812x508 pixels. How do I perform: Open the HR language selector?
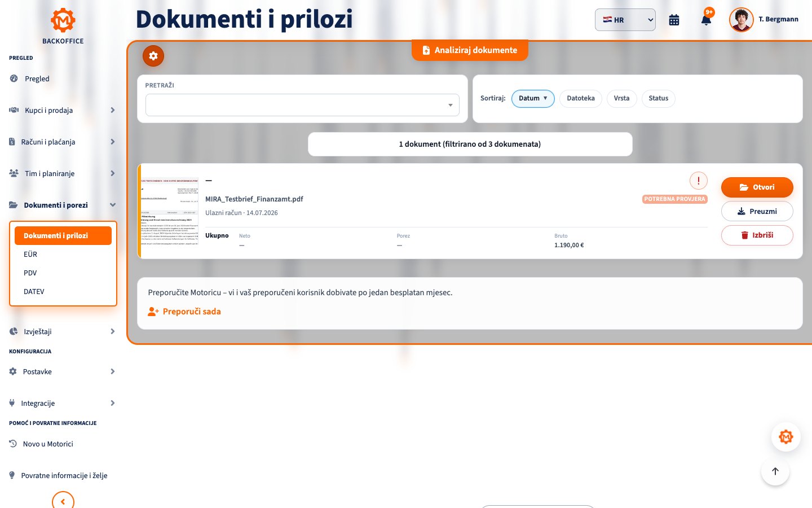point(625,20)
